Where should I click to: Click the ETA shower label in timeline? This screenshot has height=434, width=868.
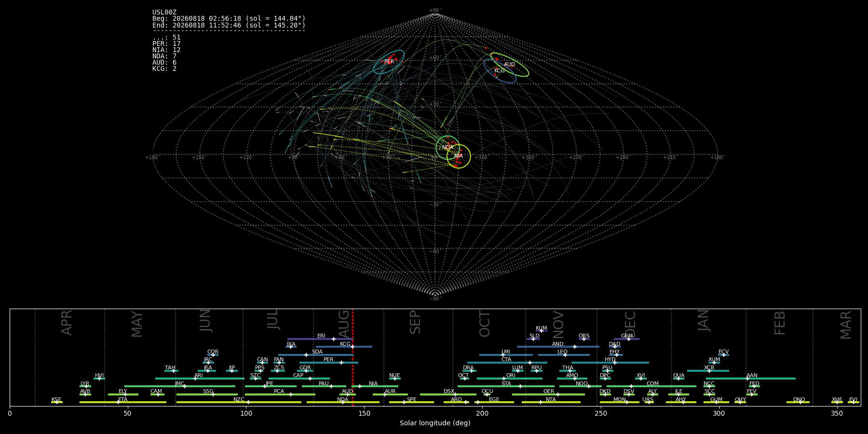click(x=123, y=400)
